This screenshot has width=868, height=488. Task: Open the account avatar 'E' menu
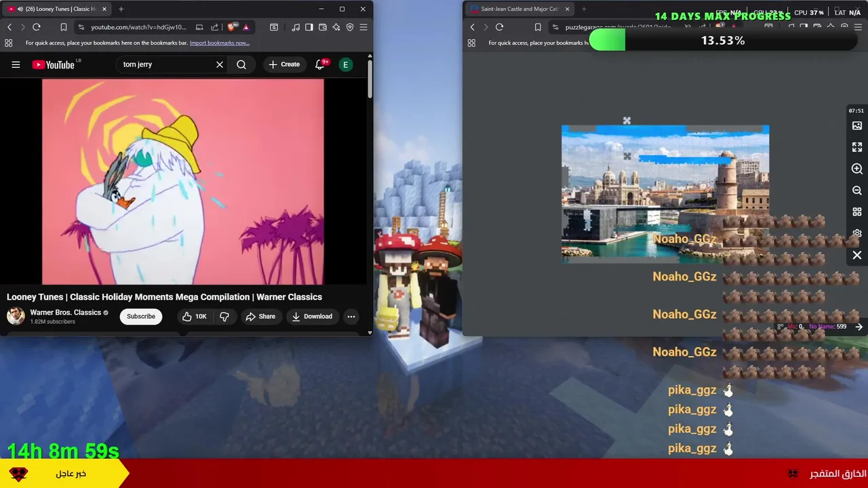tap(346, 64)
